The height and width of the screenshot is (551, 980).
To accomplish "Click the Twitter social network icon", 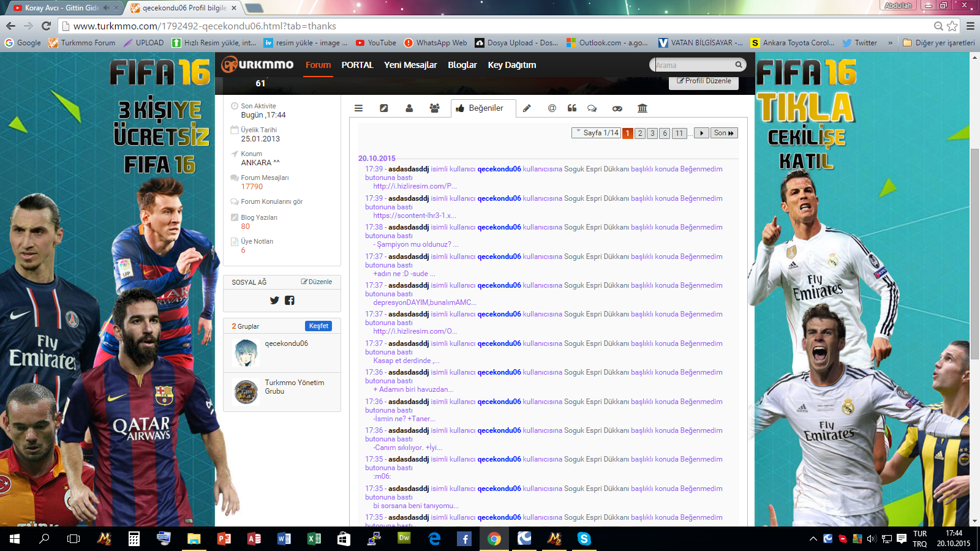I will click(x=274, y=301).
